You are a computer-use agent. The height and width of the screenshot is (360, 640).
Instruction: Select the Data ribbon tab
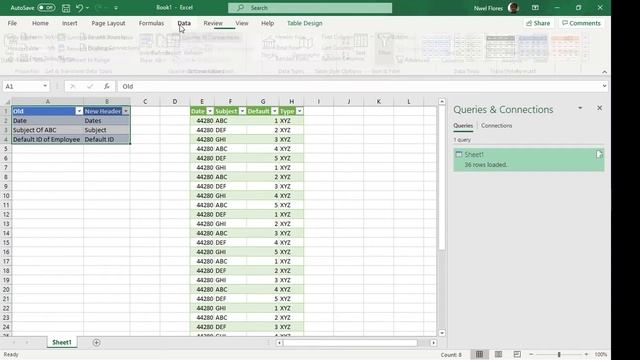pos(184,23)
